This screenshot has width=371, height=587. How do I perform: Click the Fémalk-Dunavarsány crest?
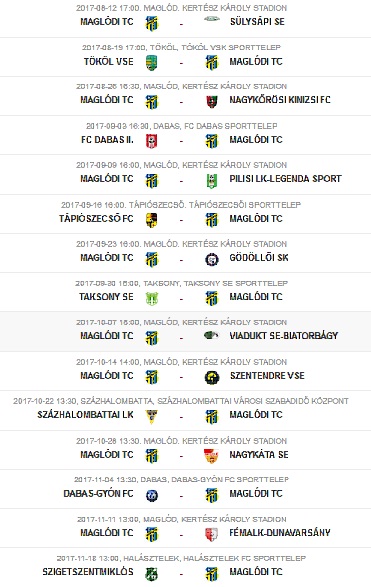tap(212, 534)
